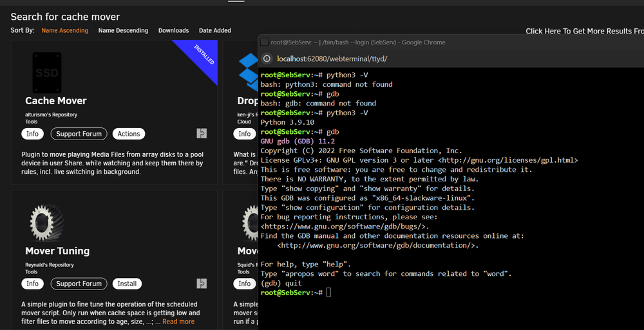Click 'Click Here To Get More Results' link
This screenshot has width=644, height=330.
(585, 31)
